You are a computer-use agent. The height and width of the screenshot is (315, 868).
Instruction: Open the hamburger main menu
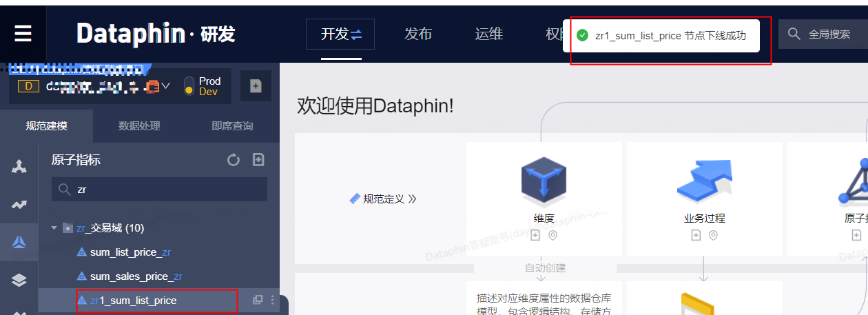(23, 34)
